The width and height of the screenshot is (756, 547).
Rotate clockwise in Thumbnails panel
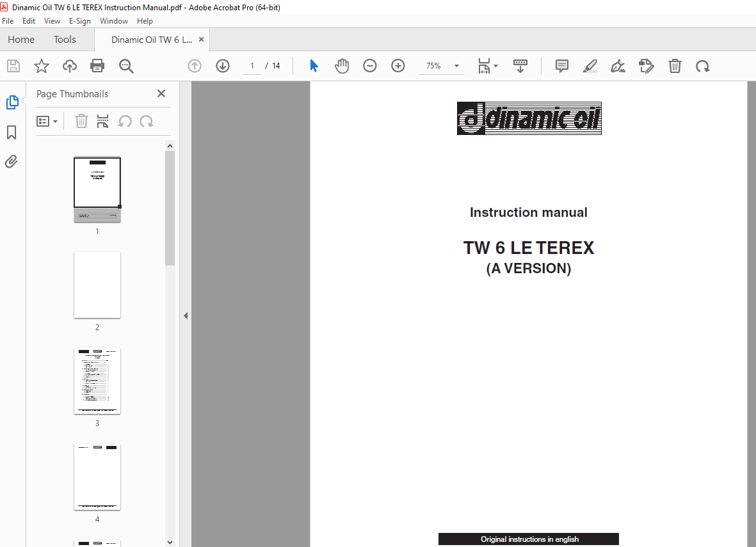tap(147, 122)
